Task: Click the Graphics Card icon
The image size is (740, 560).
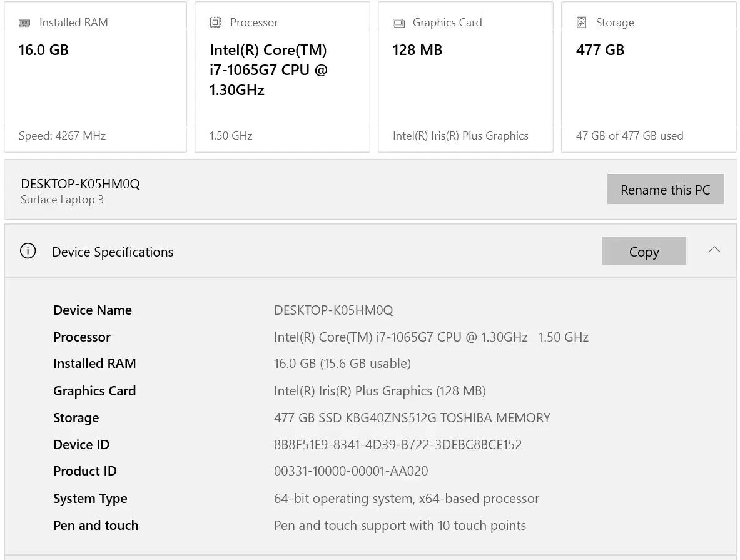Action: 398,23
